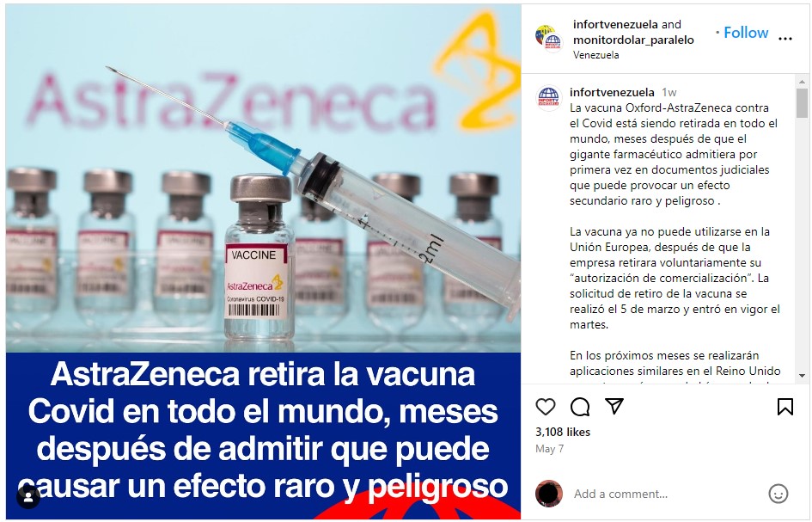Open your profile avatar near comment box
This screenshot has height=522, width=812.
(549, 494)
